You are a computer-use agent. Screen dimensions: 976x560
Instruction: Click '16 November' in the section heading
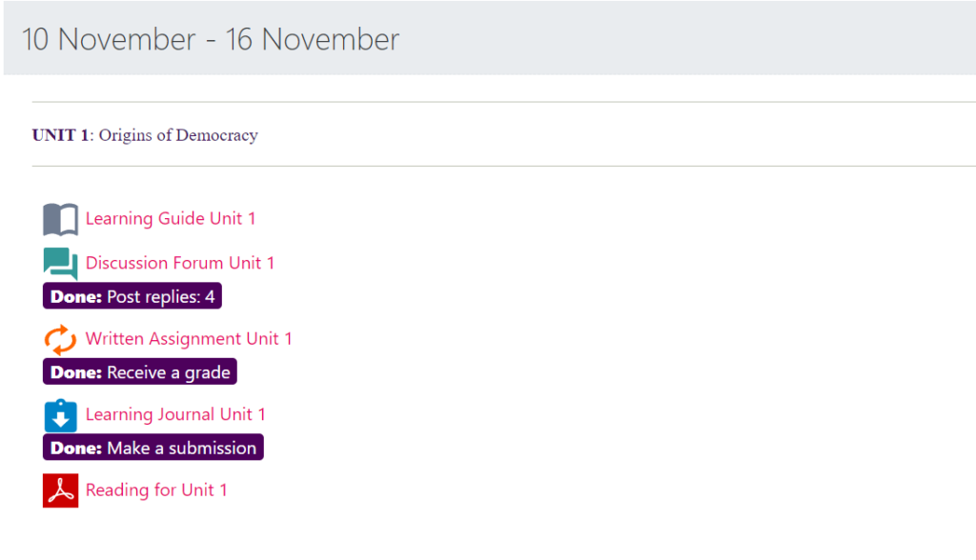click(312, 40)
